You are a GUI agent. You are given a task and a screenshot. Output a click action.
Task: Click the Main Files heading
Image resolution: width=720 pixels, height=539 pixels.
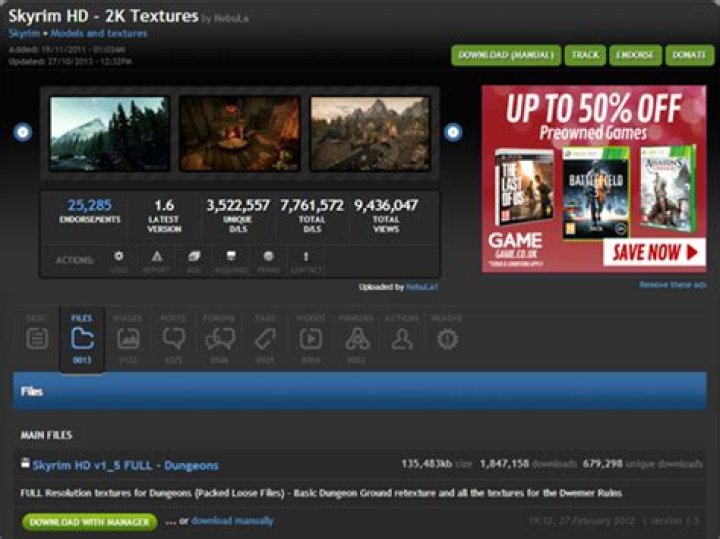[x=46, y=435]
